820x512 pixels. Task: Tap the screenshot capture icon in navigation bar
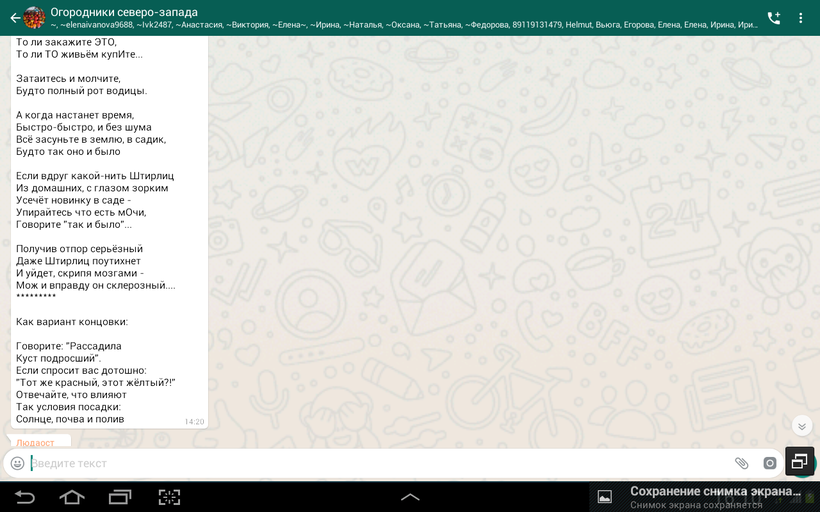pyautogui.click(x=169, y=497)
